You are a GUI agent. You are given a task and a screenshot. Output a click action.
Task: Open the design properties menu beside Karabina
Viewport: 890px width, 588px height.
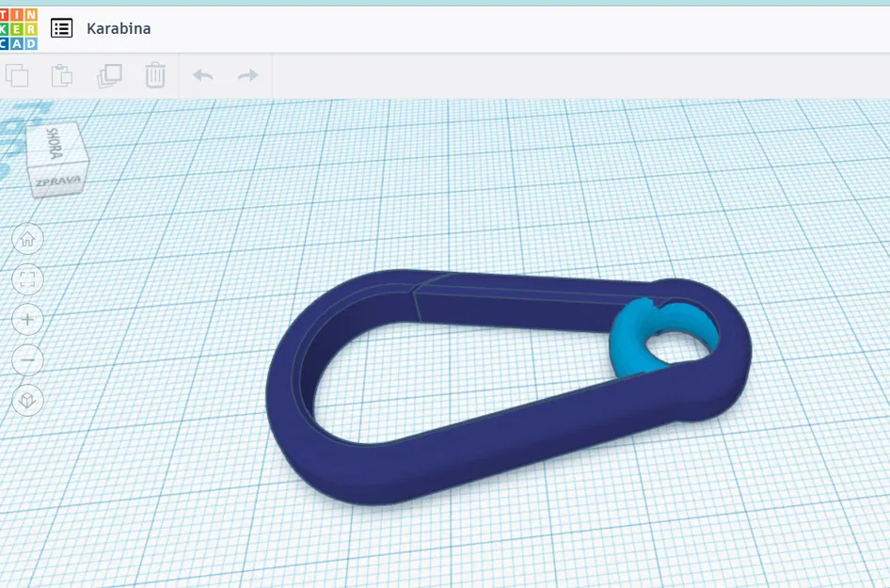[62, 28]
